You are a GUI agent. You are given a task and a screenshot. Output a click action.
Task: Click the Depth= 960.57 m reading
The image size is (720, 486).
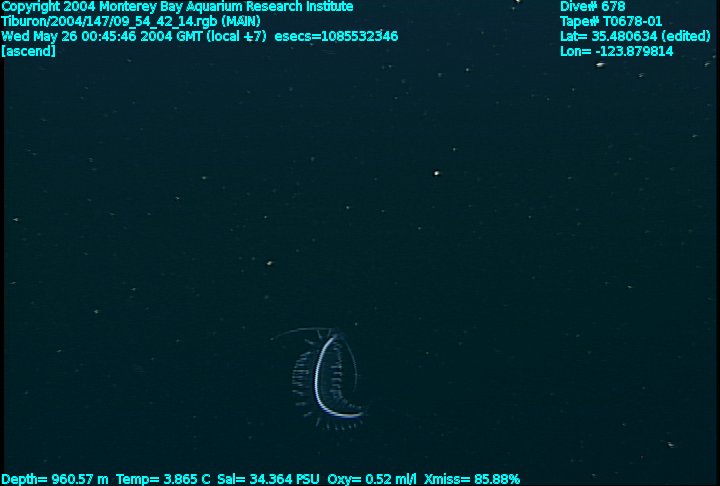point(55,479)
